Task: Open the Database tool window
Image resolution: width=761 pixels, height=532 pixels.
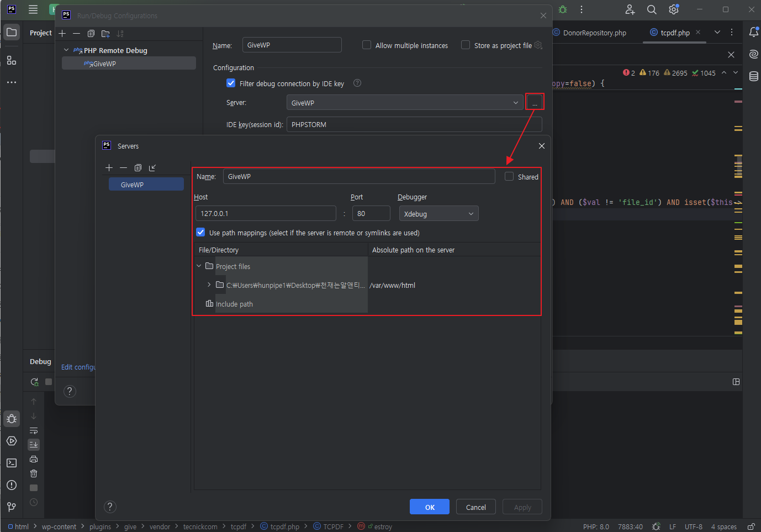Action: tap(754, 76)
